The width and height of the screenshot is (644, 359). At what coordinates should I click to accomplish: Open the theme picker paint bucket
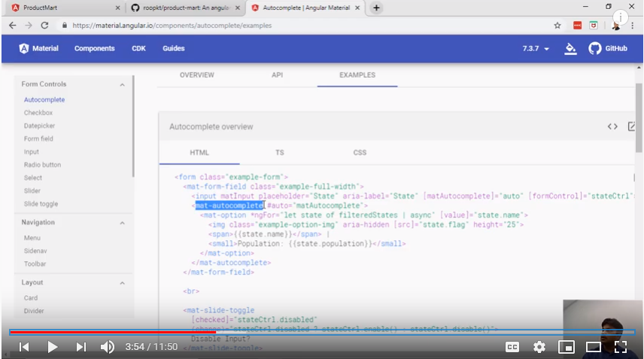570,48
